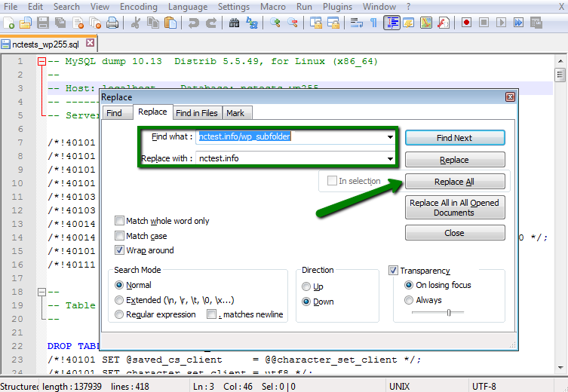
Task: Click the New file toolbar icon
Action: [9, 23]
